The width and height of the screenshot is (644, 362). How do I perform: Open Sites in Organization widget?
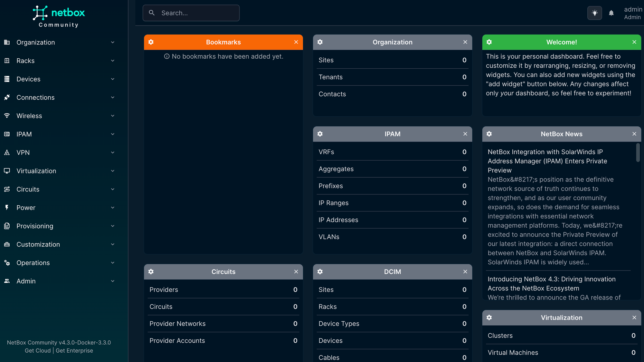coord(392,60)
